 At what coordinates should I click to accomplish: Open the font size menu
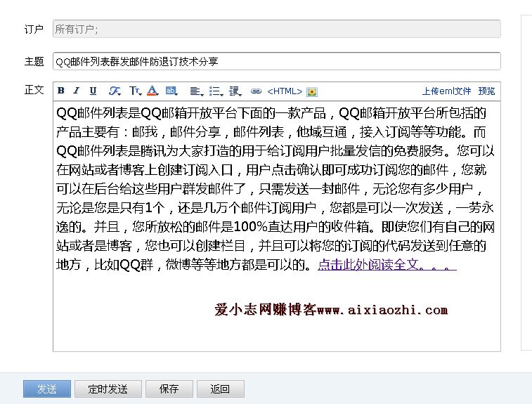pos(135,91)
